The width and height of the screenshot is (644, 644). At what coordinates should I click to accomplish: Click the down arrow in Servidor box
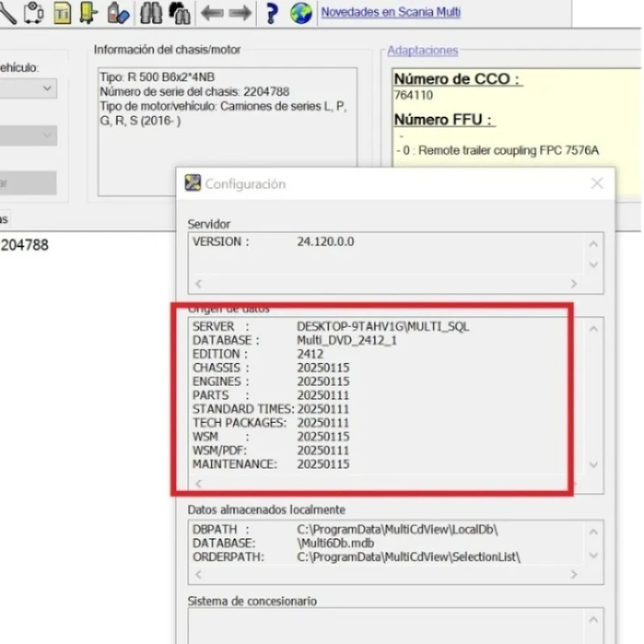(x=593, y=265)
